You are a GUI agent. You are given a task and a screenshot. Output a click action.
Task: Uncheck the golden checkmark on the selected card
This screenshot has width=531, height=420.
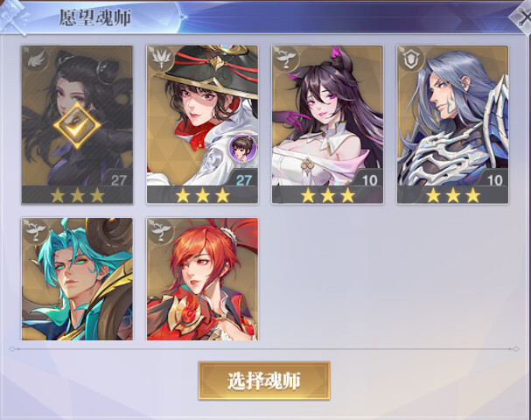77,125
